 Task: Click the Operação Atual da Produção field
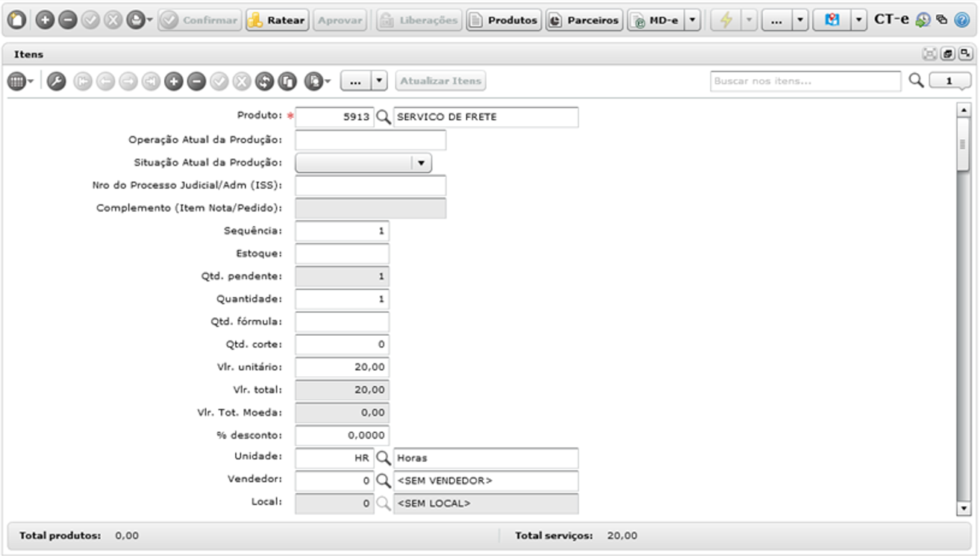(370, 140)
